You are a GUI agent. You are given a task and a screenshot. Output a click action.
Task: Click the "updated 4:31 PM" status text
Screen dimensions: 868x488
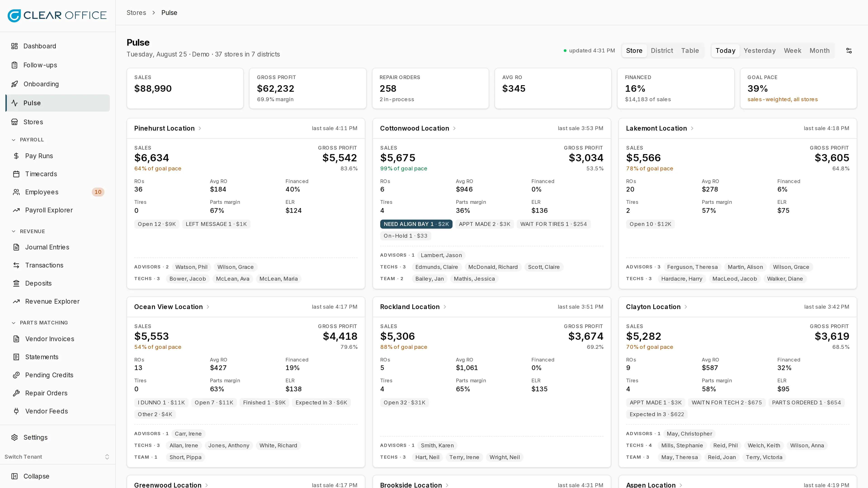point(592,51)
